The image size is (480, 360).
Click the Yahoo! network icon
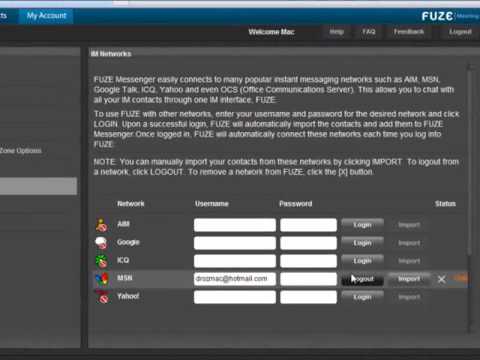pyautogui.click(x=103, y=297)
